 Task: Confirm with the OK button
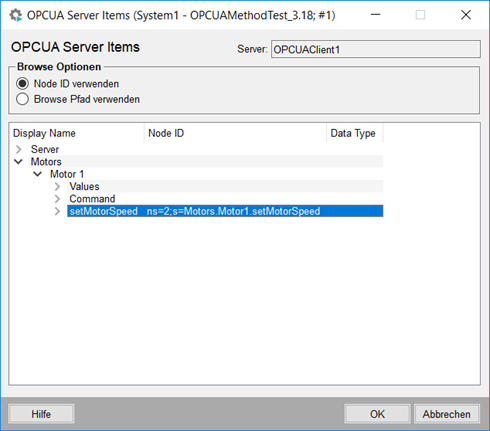[377, 414]
